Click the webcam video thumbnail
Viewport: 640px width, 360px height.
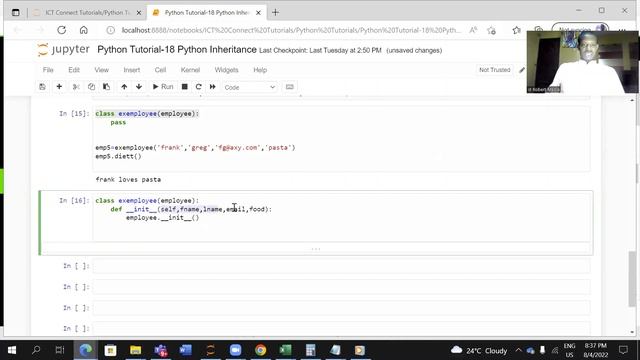582,62
